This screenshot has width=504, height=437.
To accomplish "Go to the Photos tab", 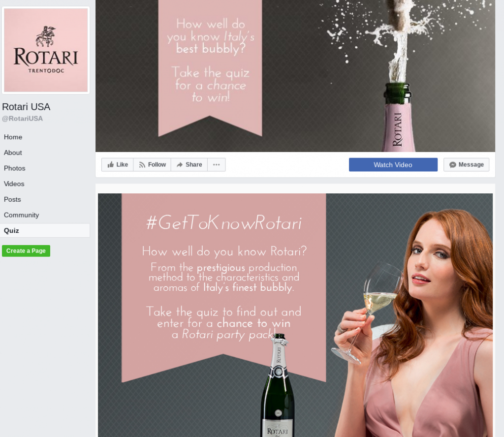I will click(14, 168).
